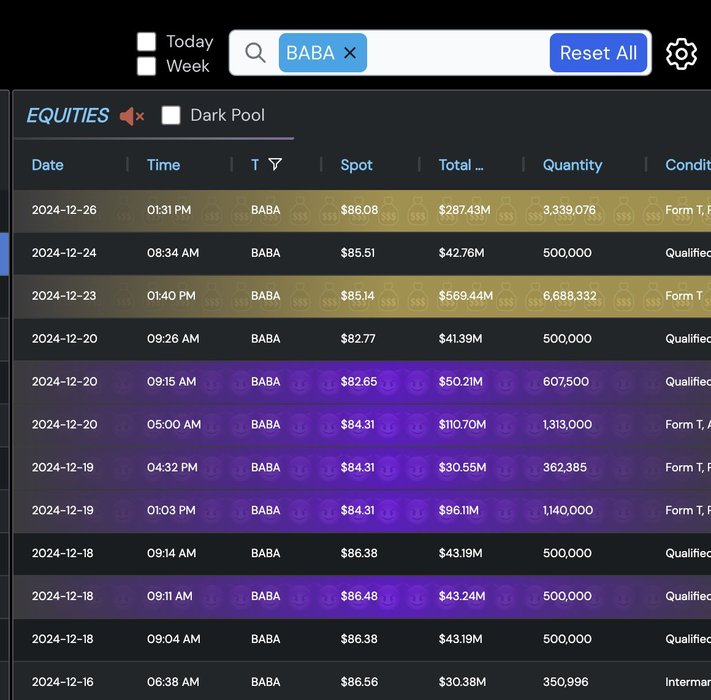Click the $569.44M total value

click(466, 296)
